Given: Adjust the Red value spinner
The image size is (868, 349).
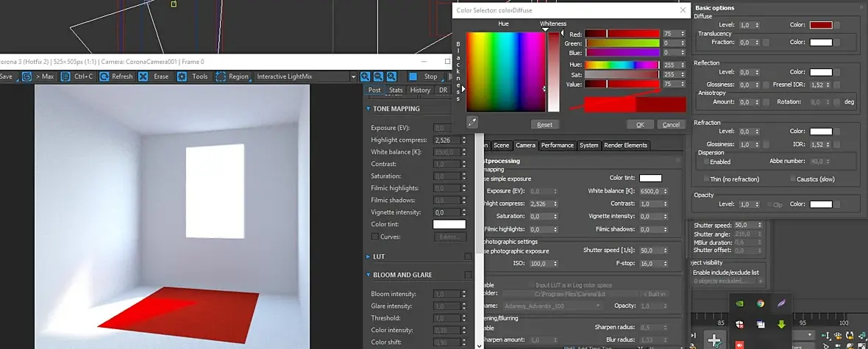Looking at the screenshot, I should coord(683,34).
